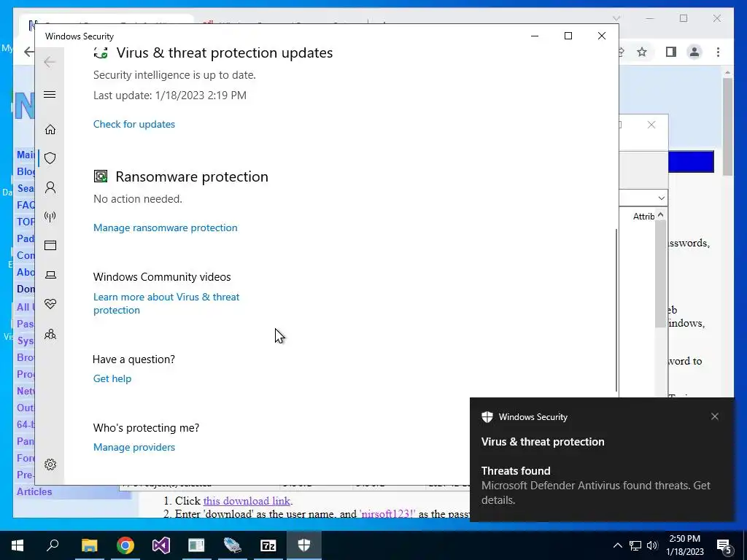Click 'this download link' on web page
Screen dimensions: 747x560
(x=247, y=501)
